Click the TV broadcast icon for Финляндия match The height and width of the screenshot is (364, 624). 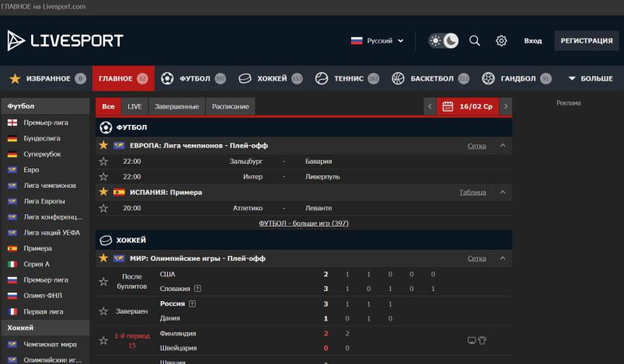point(472,340)
